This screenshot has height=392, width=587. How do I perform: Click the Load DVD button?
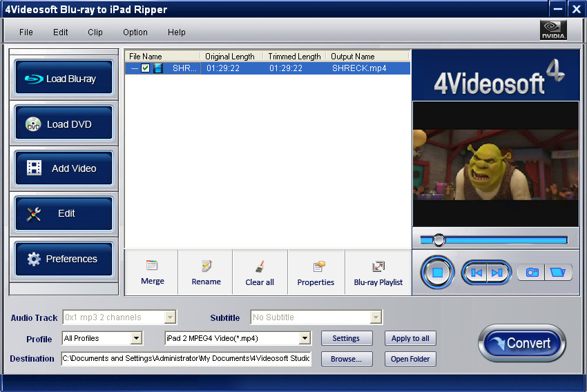point(63,124)
